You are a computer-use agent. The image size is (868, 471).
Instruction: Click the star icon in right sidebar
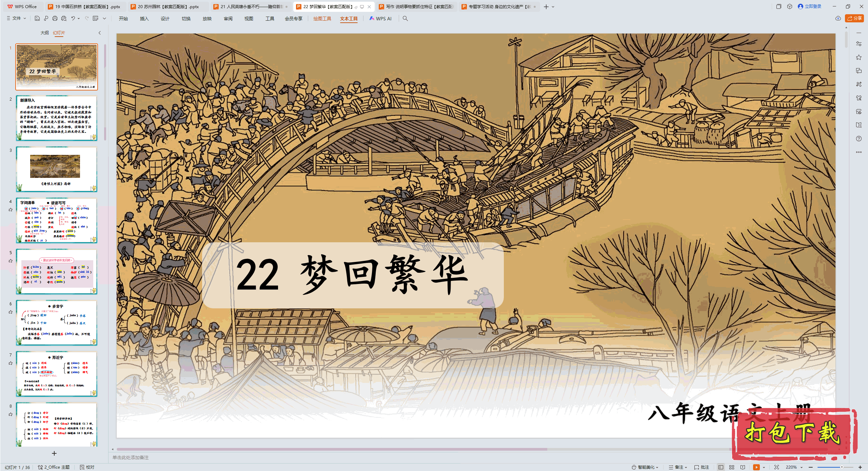tap(859, 57)
